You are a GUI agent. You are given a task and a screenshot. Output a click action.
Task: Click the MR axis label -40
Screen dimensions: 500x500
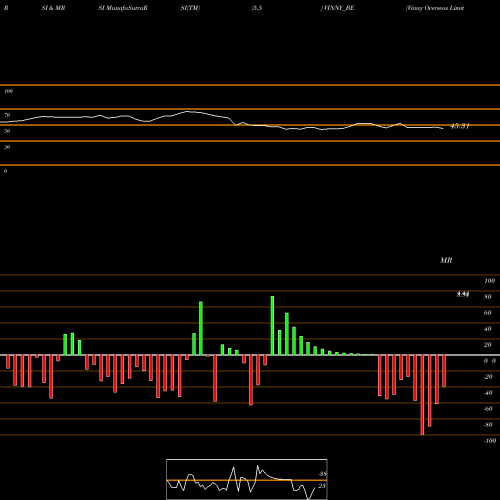pos(488,393)
